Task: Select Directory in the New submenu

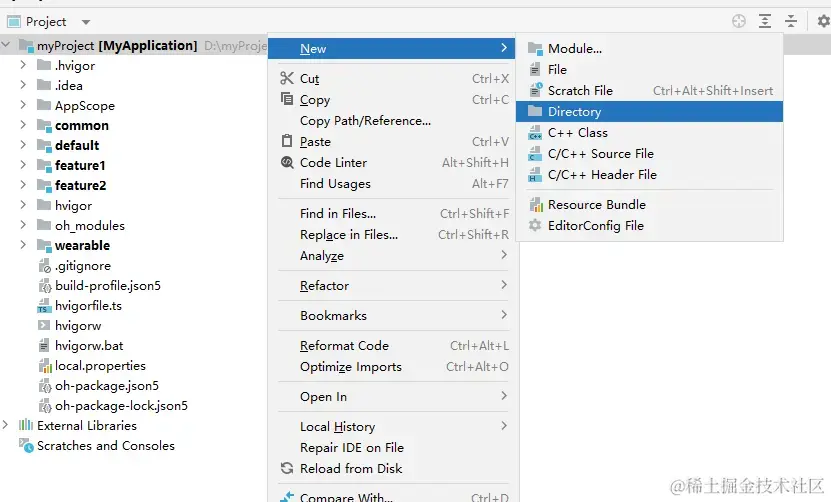Action: tap(649, 111)
